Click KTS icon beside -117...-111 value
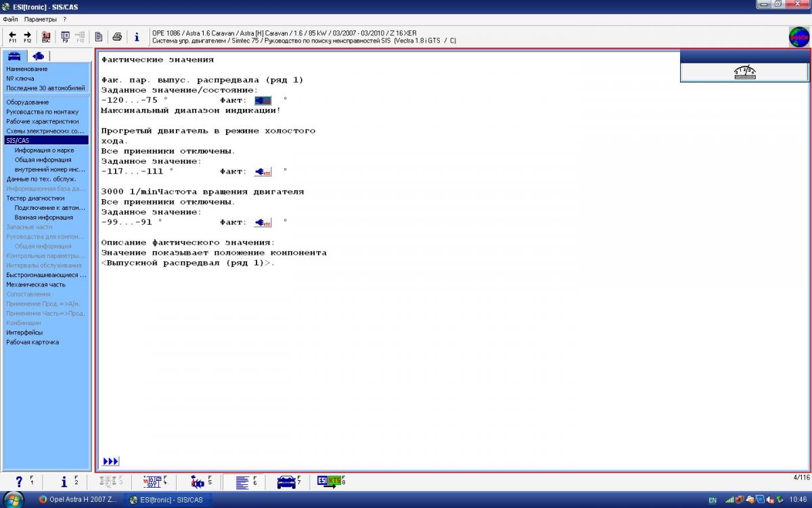 (x=263, y=171)
